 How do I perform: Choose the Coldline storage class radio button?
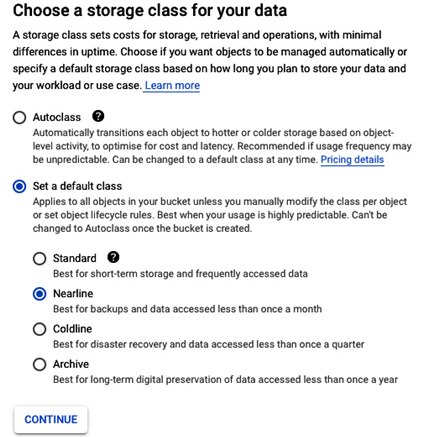tap(39, 329)
